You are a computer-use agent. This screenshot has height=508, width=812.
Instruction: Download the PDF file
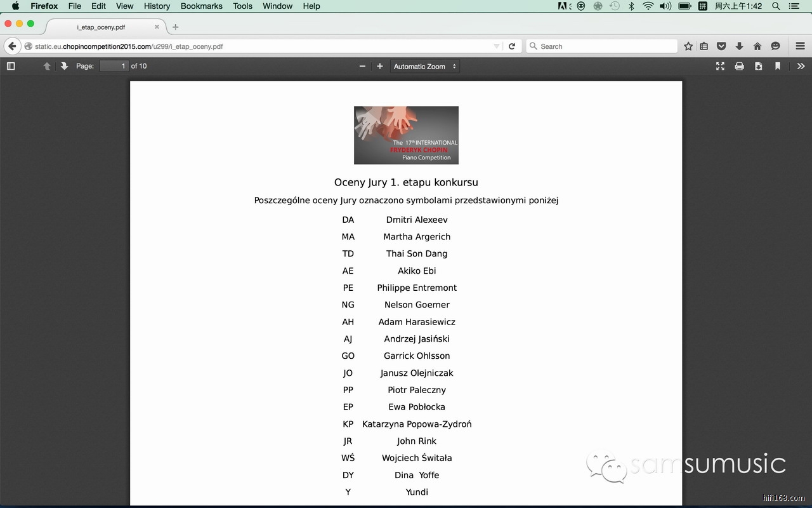[758, 66]
